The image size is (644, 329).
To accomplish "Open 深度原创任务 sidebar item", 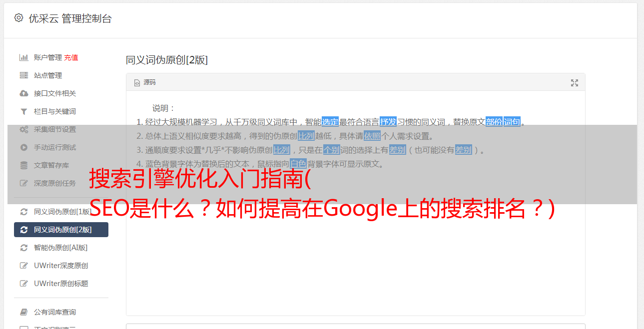I will 61,183.
